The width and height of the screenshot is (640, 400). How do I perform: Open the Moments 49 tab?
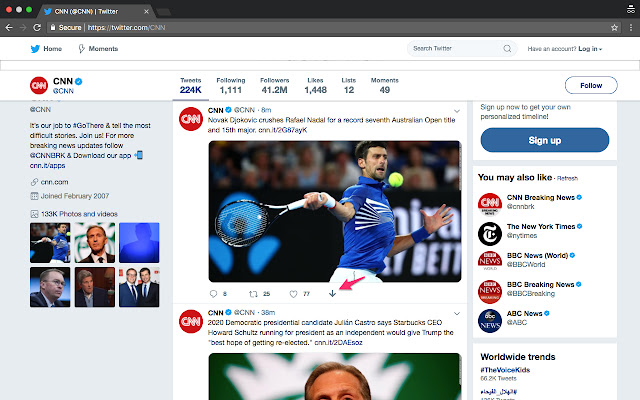pyautogui.click(x=384, y=86)
